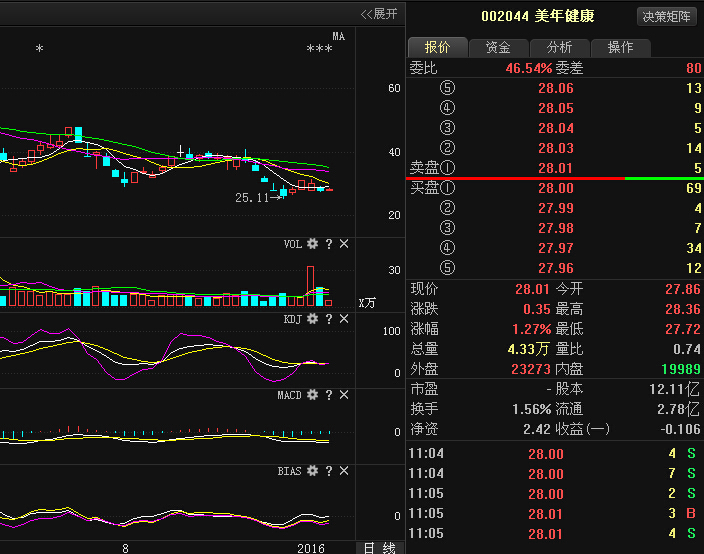Select the 11:05 trade row marked B

[553, 514]
